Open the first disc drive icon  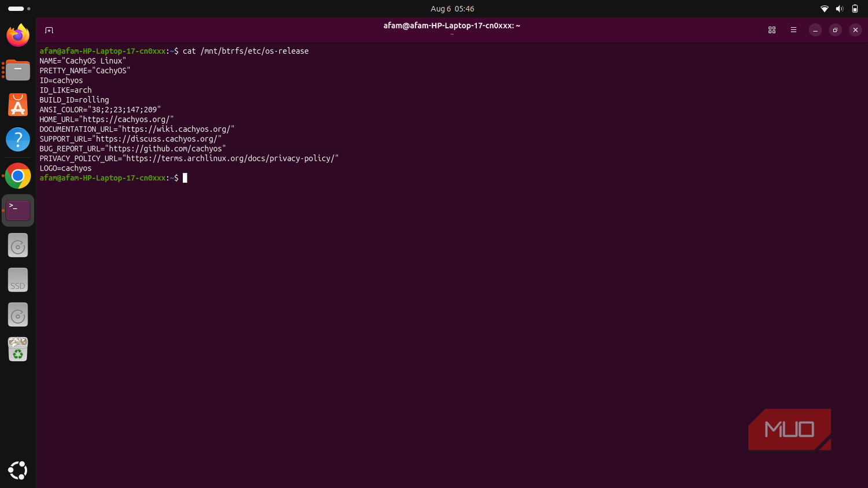[18, 246]
